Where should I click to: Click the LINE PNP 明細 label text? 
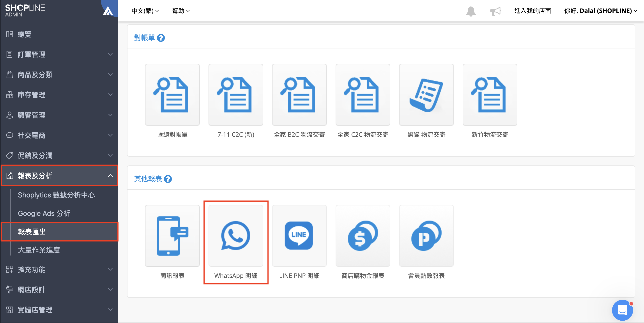(x=299, y=276)
